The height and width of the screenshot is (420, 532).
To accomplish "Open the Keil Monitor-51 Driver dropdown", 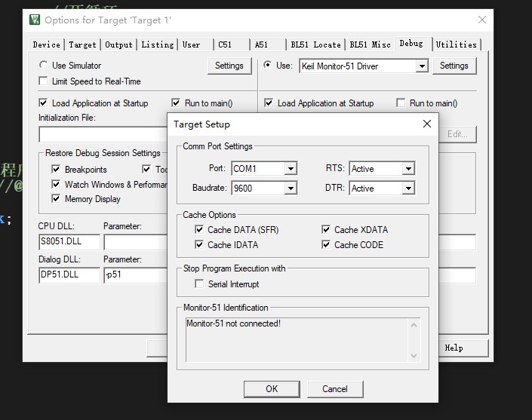I will [x=422, y=66].
